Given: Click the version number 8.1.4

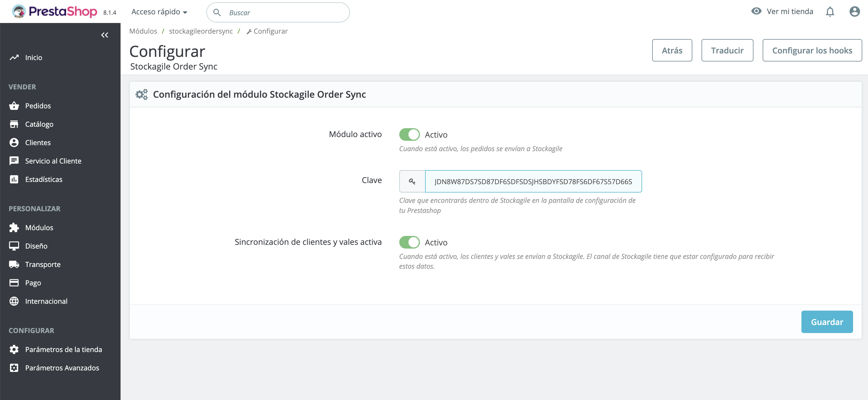Looking at the screenshot, I should (110, 12).
